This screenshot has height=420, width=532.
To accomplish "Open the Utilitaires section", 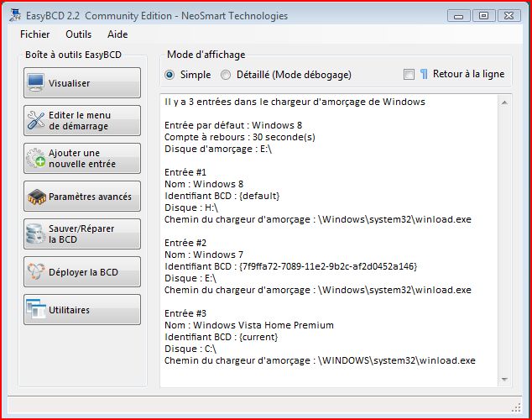I will tap(82, 310).
